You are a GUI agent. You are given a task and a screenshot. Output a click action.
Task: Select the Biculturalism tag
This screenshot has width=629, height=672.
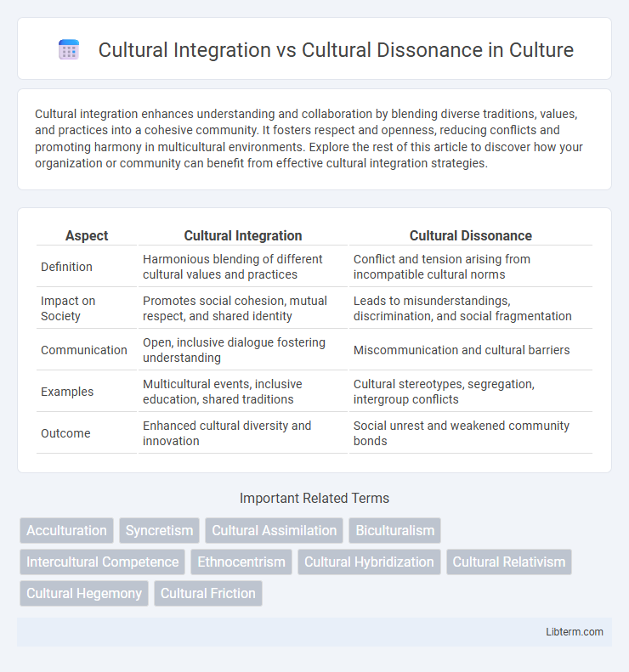tap(395, 531)
